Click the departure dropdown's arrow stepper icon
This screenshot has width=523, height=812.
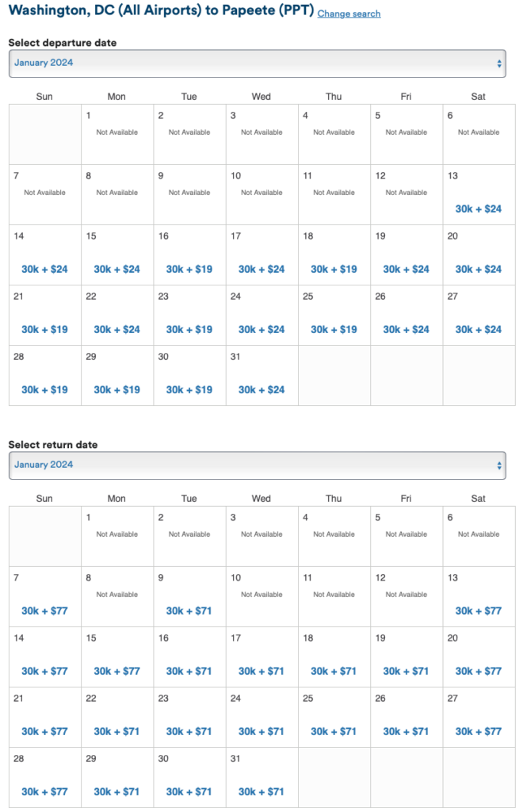(499, 63)
